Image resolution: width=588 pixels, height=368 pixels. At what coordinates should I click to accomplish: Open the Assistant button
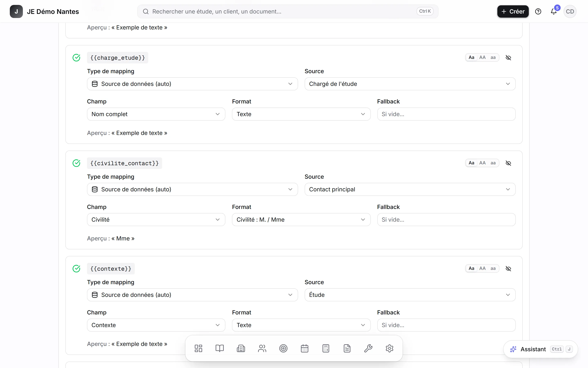541,349
